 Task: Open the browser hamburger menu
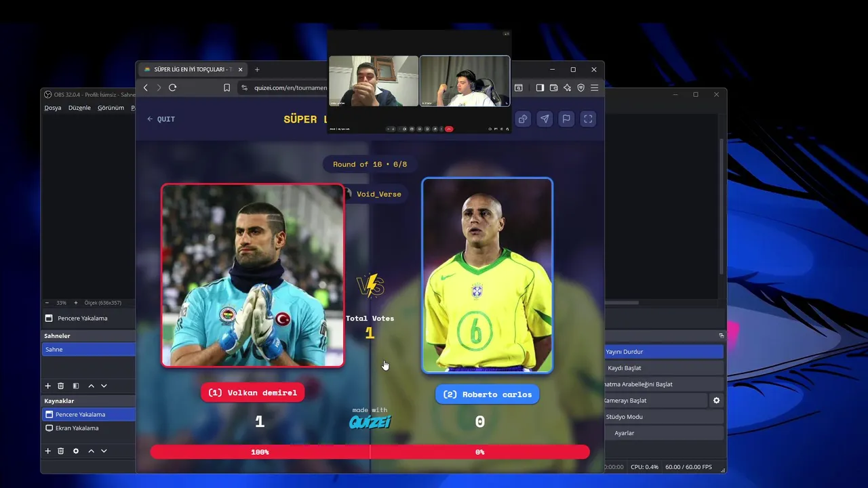pos(594,87)
